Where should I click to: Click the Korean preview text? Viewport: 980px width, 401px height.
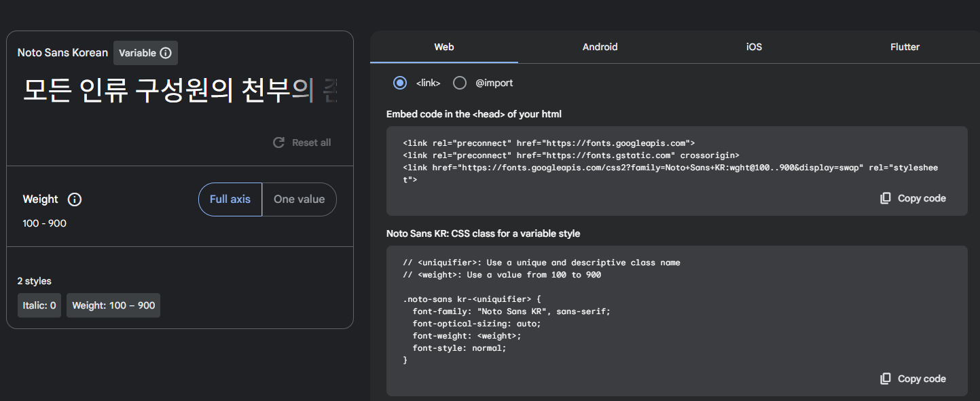180,91
